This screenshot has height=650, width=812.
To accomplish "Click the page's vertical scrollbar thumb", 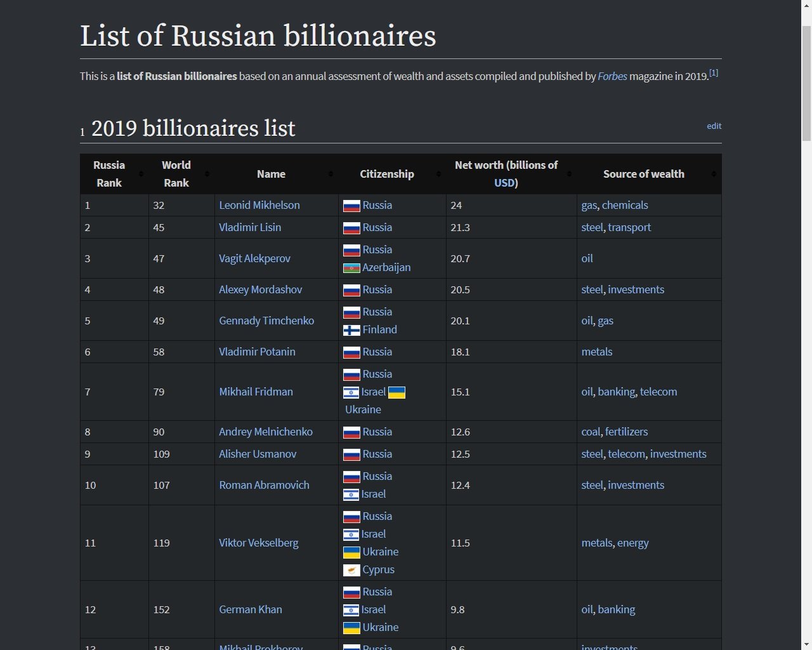I will point(806,83).
